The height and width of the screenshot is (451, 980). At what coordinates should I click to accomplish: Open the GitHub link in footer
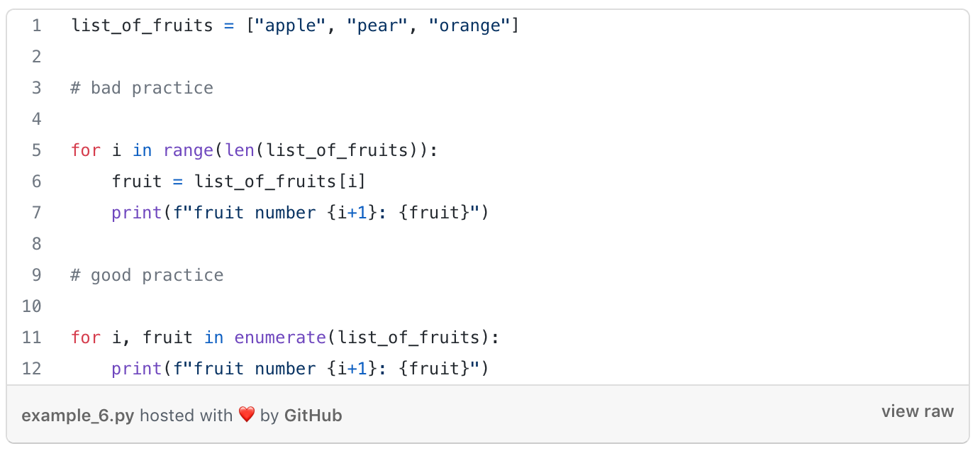[x=313, y=416]
